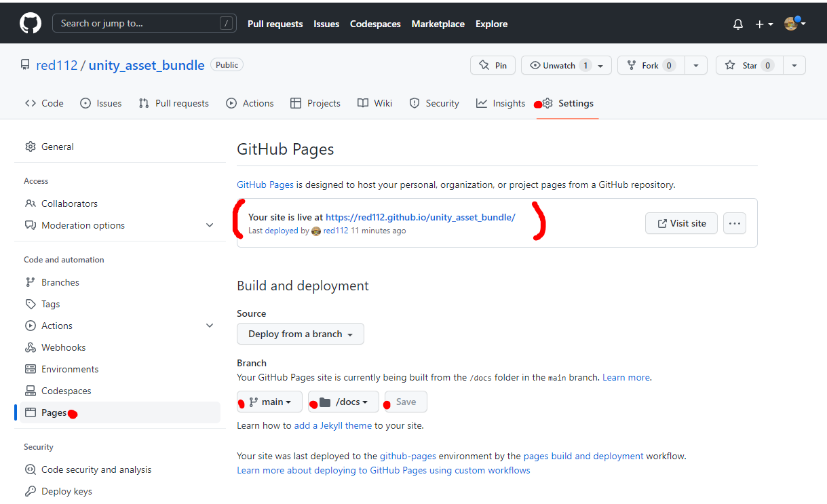Open Marketplace in top navigation
This screenshot has width=827, height=504.
pyautogui.click(x=438, y=24)
